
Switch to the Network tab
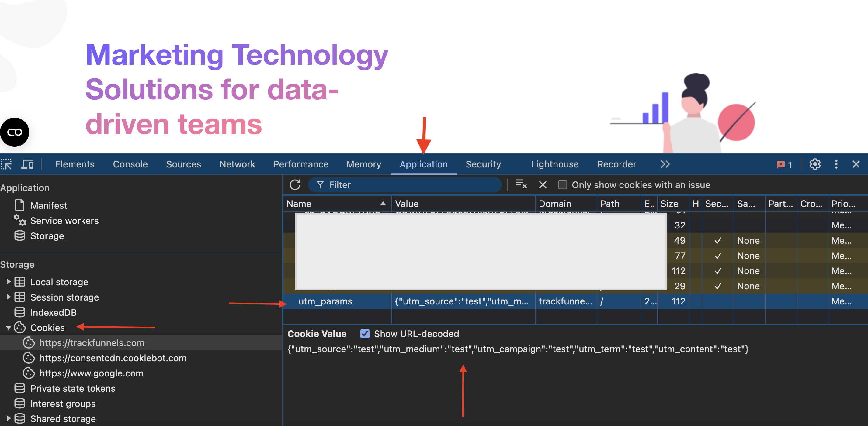pos(237,164)
